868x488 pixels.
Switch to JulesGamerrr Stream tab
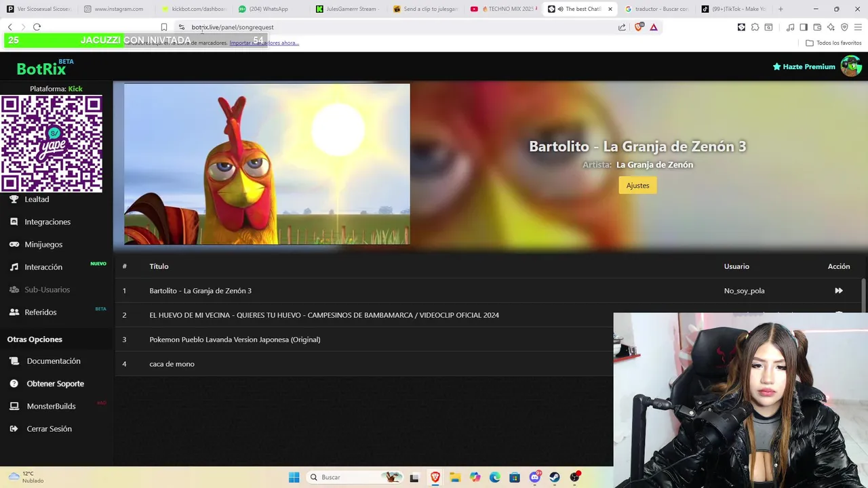coord(348,9)
